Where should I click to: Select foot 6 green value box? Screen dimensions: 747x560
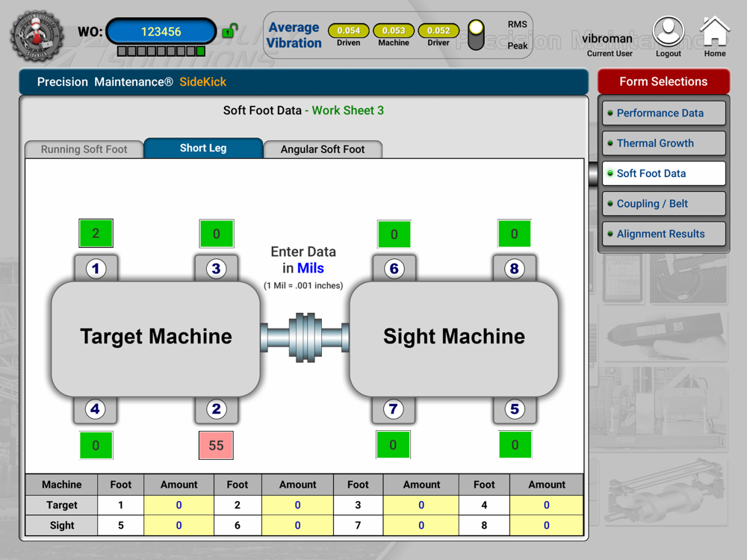click(x=394, y=234)
